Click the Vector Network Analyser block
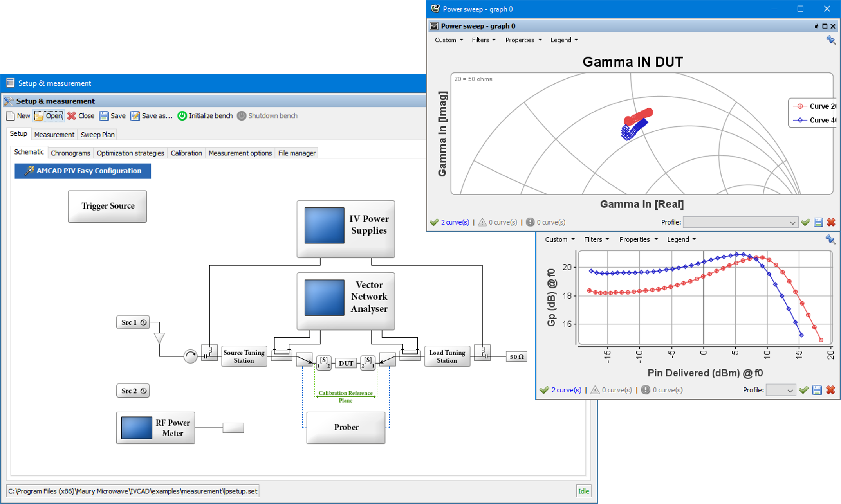This screenshot has height=504, width=841. 346,301
